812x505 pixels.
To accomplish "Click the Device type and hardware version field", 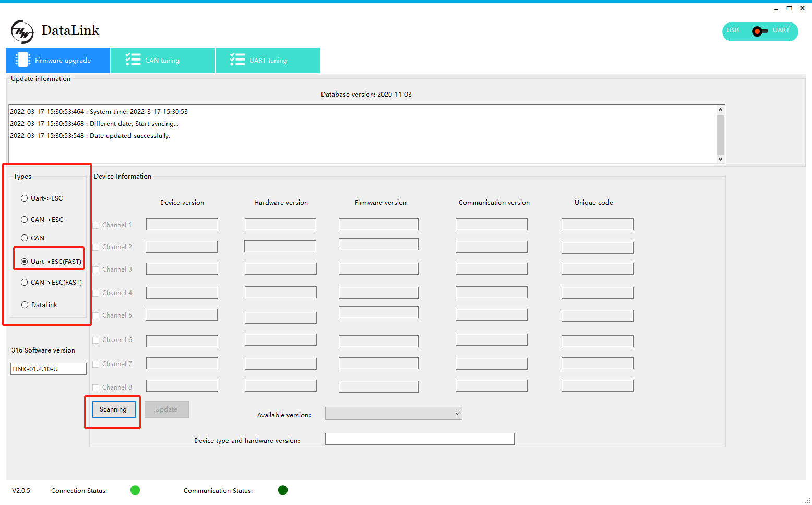I will click(420, 439).
